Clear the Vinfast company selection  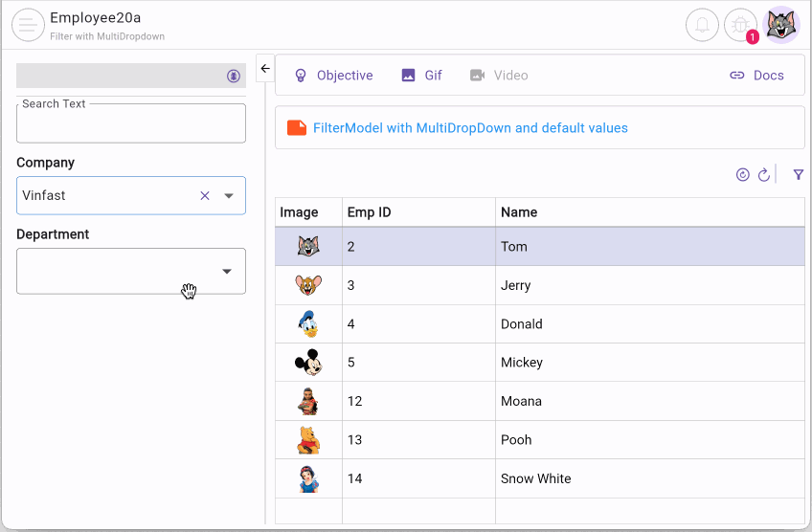click(x=204, y=195)
